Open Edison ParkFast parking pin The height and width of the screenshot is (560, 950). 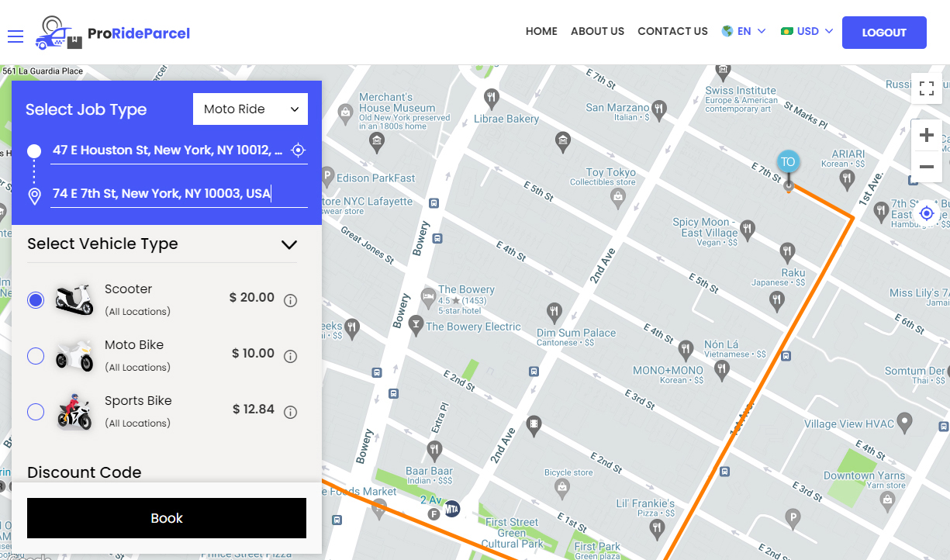coord(326,177)
